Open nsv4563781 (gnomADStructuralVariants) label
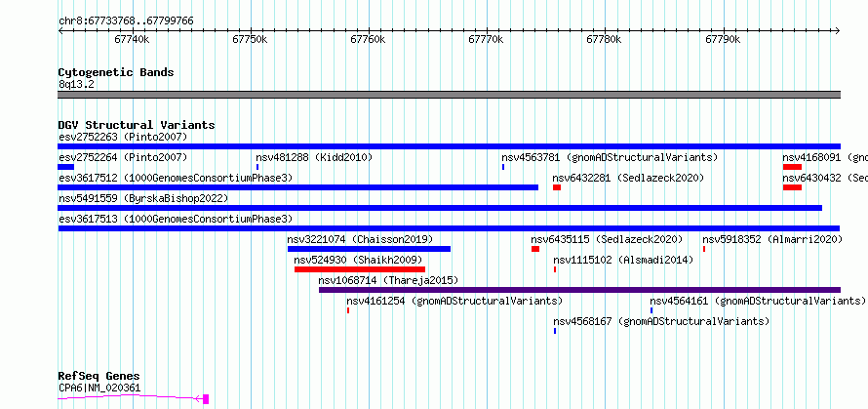The width and height of the screenshot is (868, 409). click(x=610, y=157)
